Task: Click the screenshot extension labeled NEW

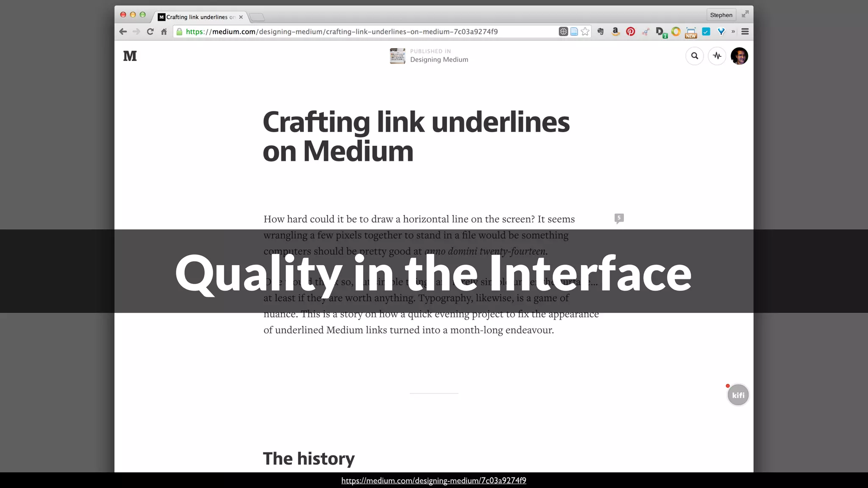Action: pyautogui.click(x=691, y=33)
